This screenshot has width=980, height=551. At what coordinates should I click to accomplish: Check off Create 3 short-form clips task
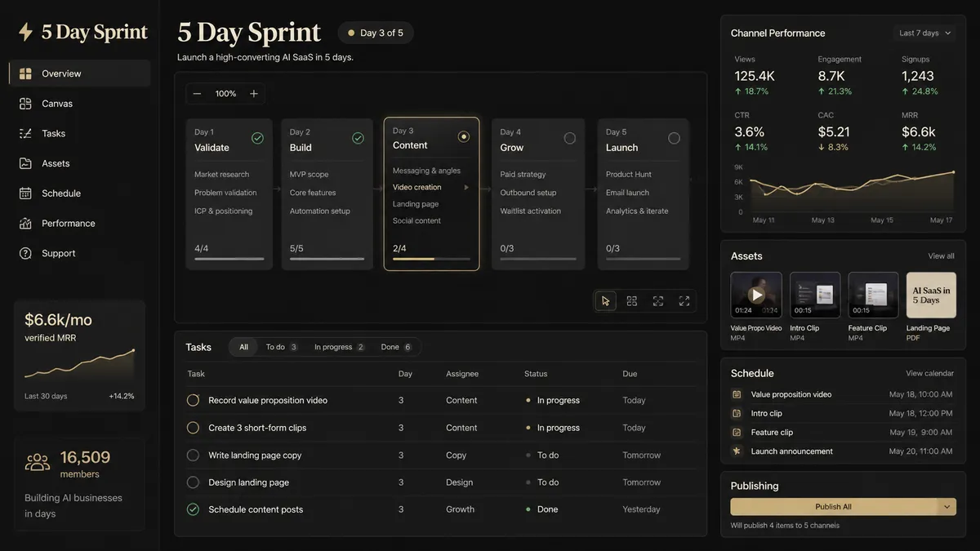193,428
